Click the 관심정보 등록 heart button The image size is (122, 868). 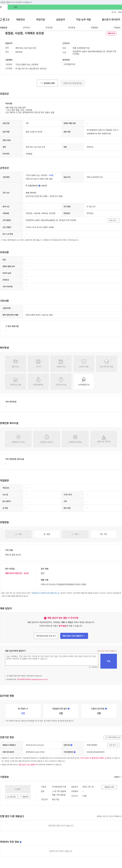tap(48, 83)
